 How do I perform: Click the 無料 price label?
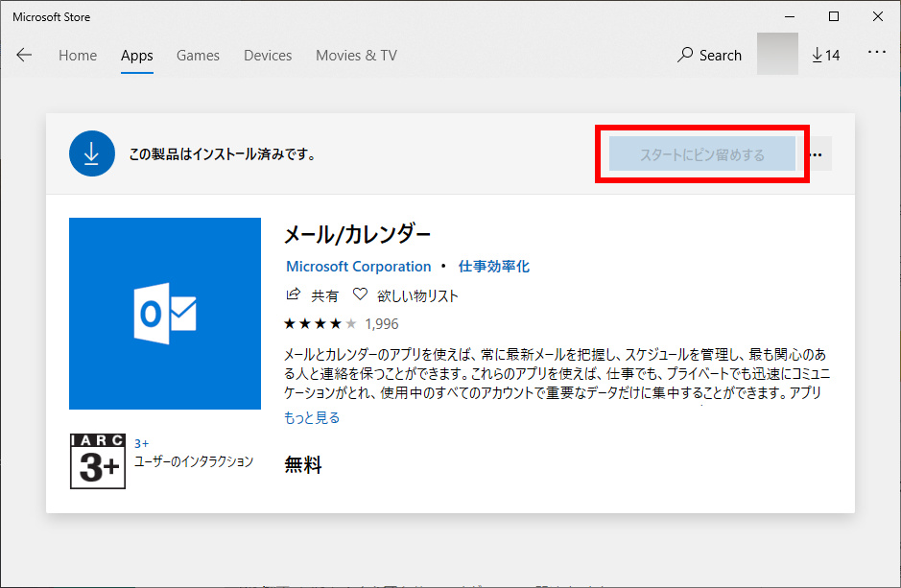(303, 464)
